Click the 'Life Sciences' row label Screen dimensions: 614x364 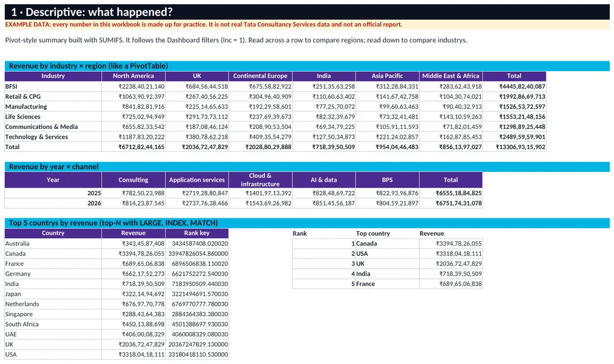coord(53,117)
